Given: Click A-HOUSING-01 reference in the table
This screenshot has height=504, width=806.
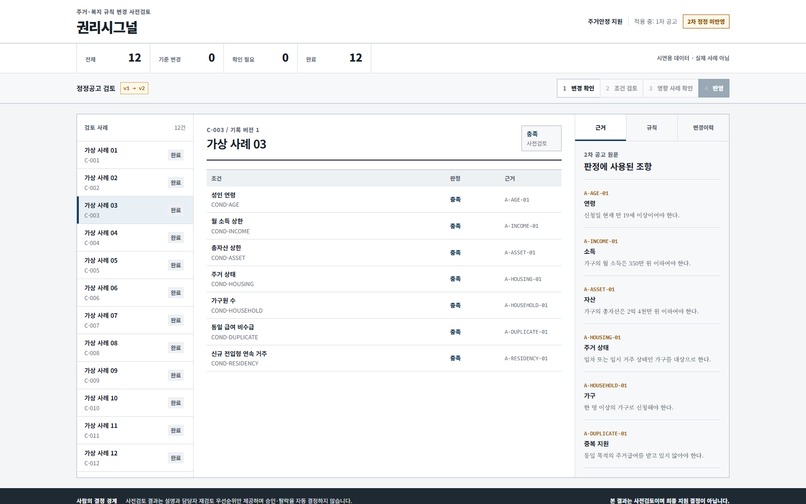Looking at the screenshot, I should (523, 279).
